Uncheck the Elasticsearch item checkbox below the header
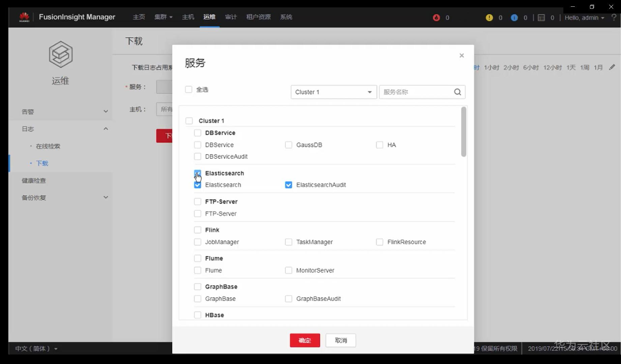This screenshot has height=364, width=621. pos(198,185)
